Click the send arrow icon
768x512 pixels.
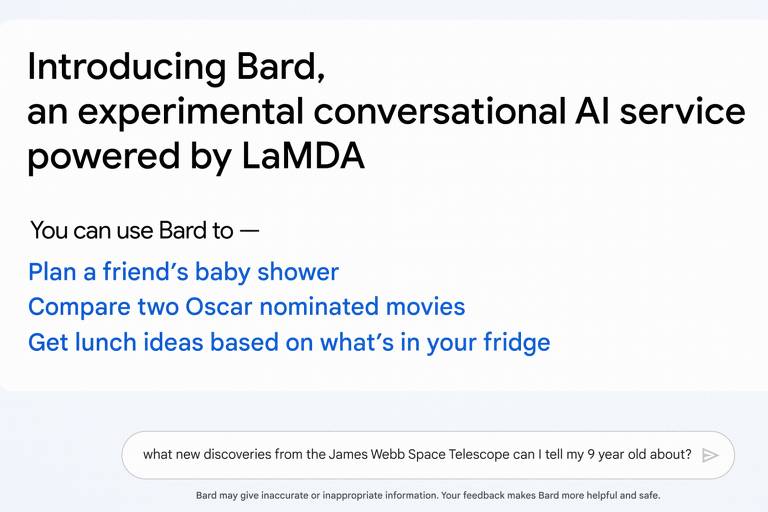(x=710, y=455)
